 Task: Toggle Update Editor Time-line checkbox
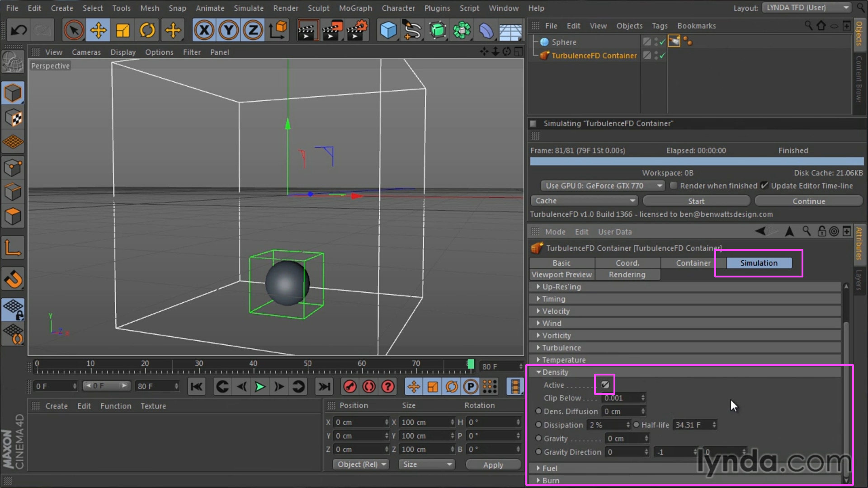764,186
